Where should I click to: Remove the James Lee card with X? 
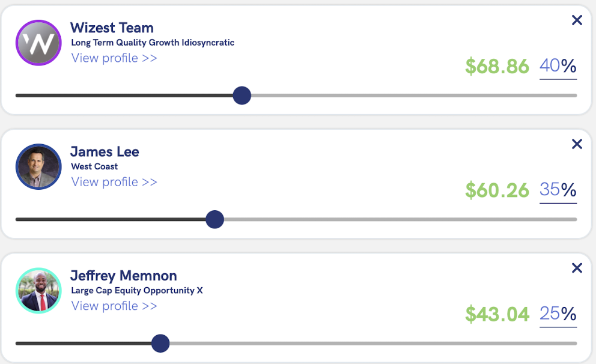click(577, 144)
